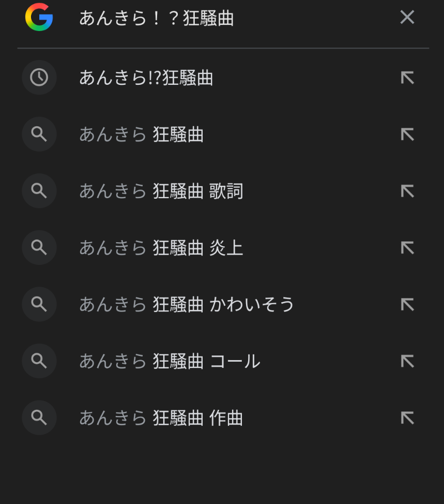
Task: Insert 炎上 suggestion using arrow icon
Action: pyautogui.click(x=407, y=248)
